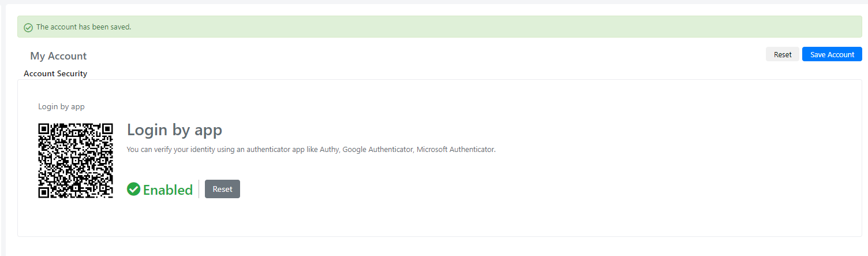Click the authenticator QR code image
The width and height of the screenshot is (868, 256).
(75, 160)
